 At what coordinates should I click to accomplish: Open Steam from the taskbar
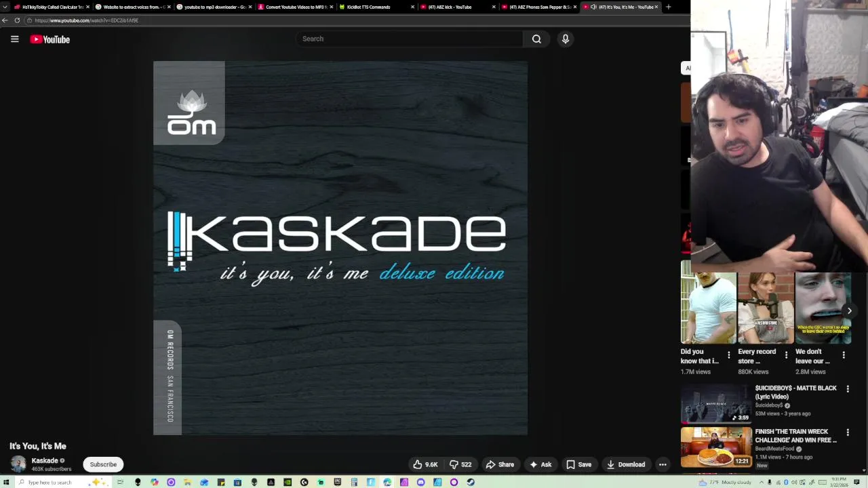coord(471,483)
